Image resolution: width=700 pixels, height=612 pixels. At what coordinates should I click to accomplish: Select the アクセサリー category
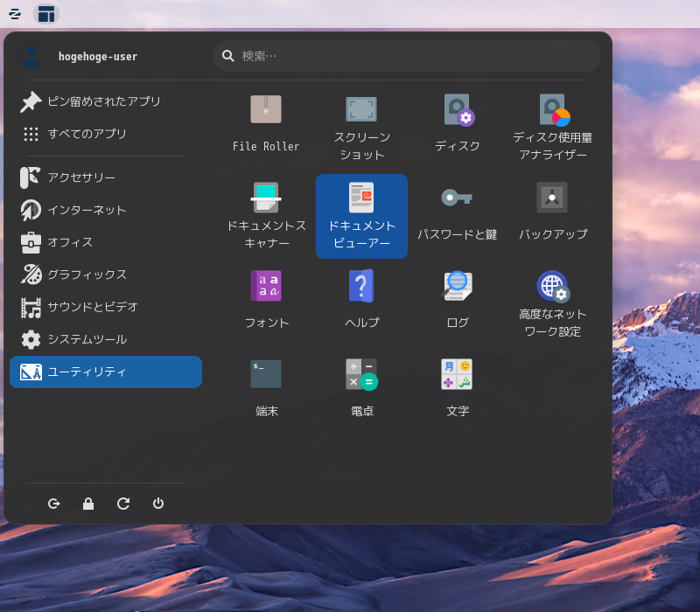click(106, 177)
